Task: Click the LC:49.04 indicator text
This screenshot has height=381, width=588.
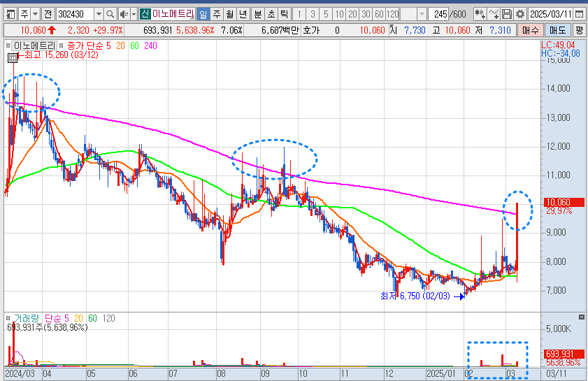Action: (558, 45)
